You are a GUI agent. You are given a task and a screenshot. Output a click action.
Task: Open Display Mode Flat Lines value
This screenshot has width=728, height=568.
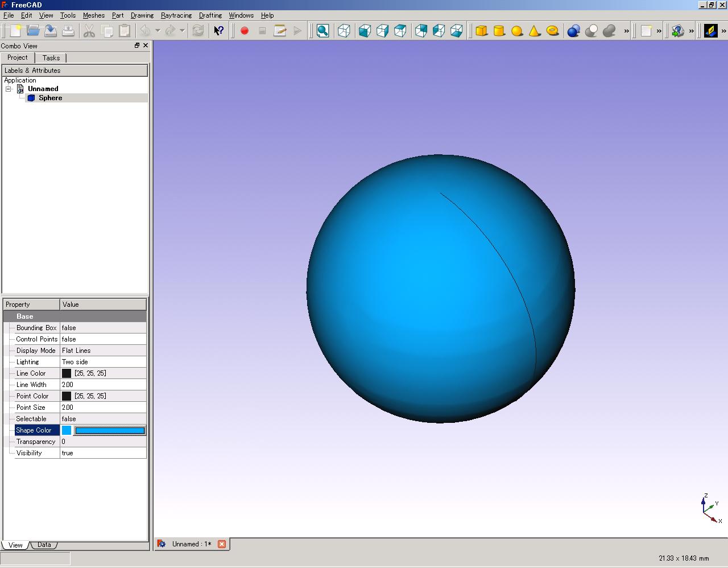pyautogui.click(x=103, y=351)
